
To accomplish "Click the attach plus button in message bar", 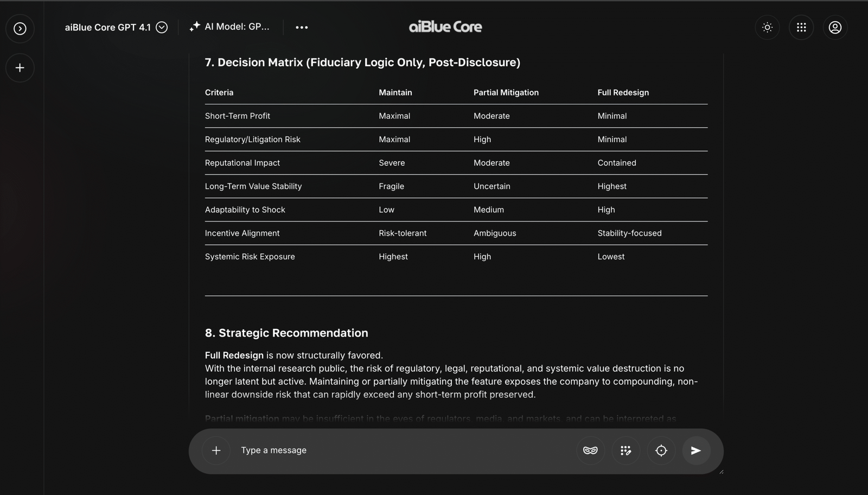I will pos(216,450).
